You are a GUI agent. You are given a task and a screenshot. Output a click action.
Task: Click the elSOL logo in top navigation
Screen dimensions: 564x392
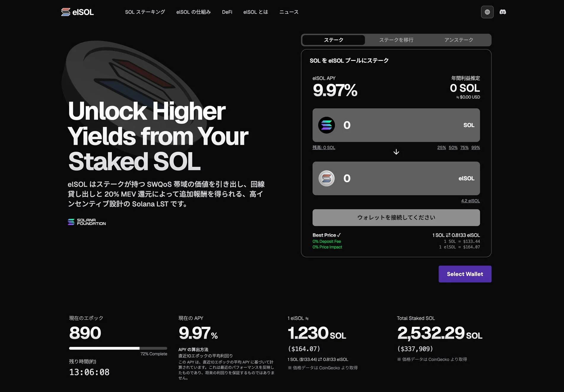tap(77, 12)
